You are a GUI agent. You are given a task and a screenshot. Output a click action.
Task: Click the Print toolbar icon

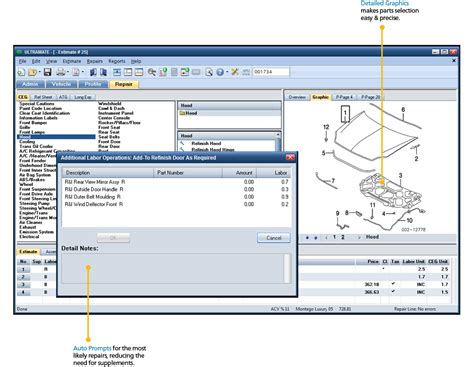point(60,72)
